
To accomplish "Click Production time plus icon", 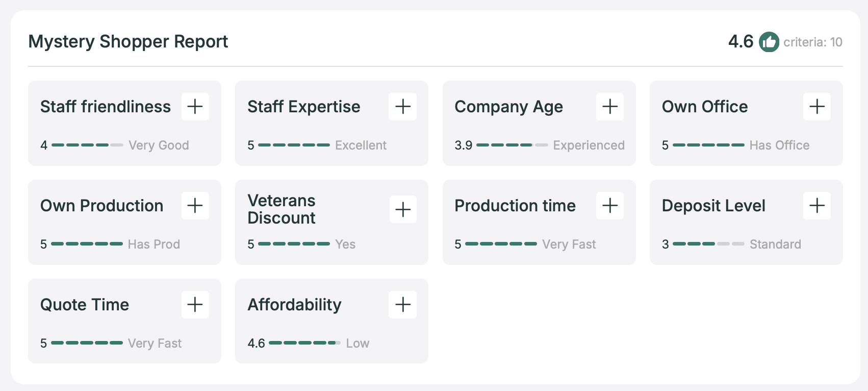I will click(610, 206).
